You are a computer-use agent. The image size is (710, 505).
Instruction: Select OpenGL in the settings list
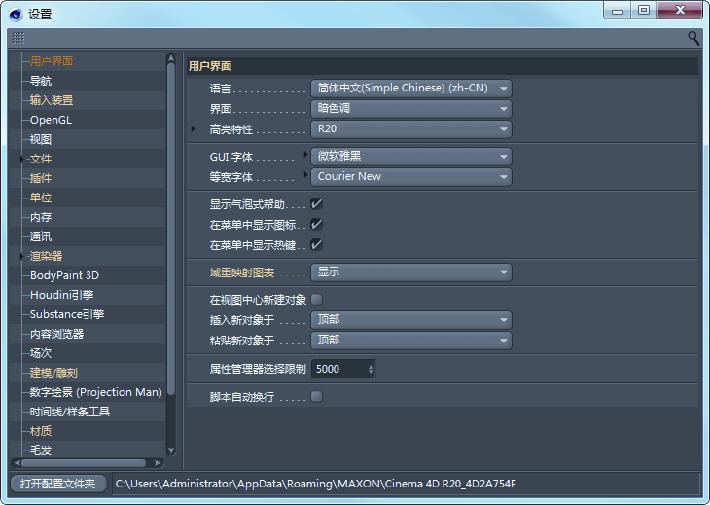[x=51, y=120]
